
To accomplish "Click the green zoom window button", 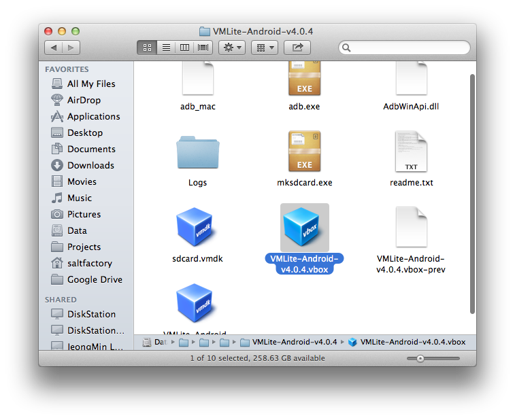I will point(76,31).
